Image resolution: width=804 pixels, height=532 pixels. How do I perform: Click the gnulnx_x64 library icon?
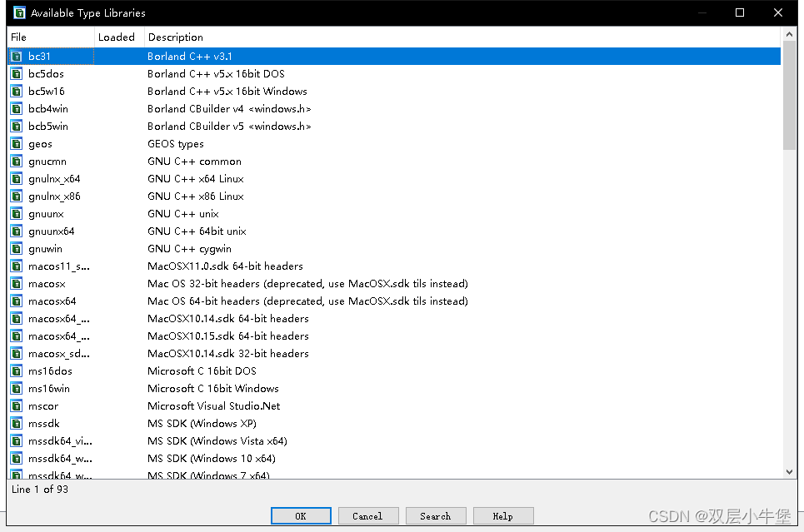17,179
